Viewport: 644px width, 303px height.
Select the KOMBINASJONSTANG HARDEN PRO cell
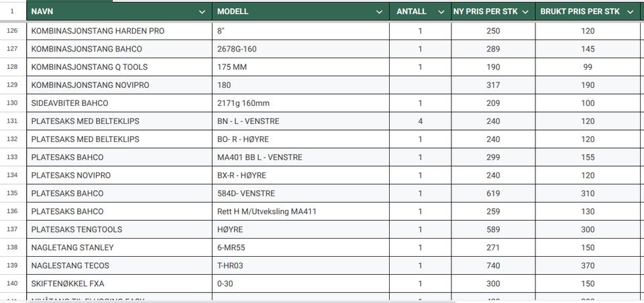[119, 31]
